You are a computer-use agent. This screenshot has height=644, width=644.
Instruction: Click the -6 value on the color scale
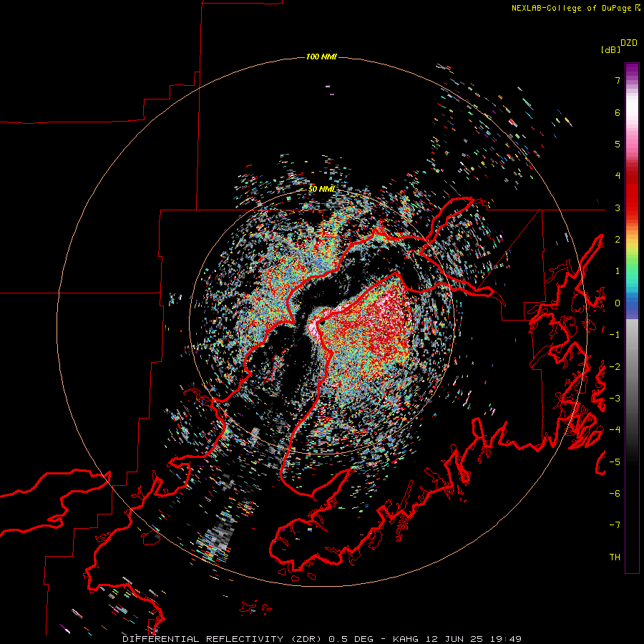click(615, 494)
